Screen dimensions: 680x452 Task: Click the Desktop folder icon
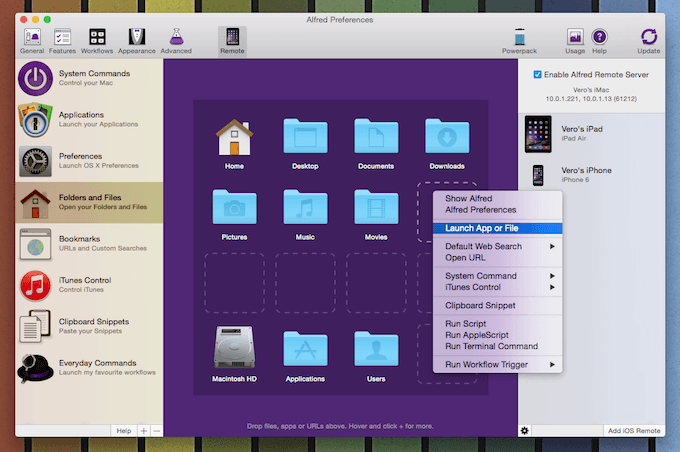click(x=305, y=136)
